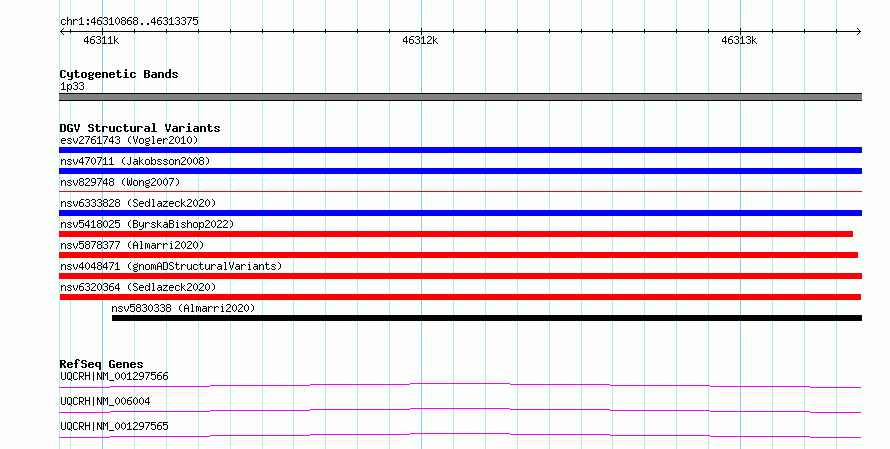890x449 pixels.
Task: Click UQCRH|NM_001297566 transcript label
Action: 115,376
